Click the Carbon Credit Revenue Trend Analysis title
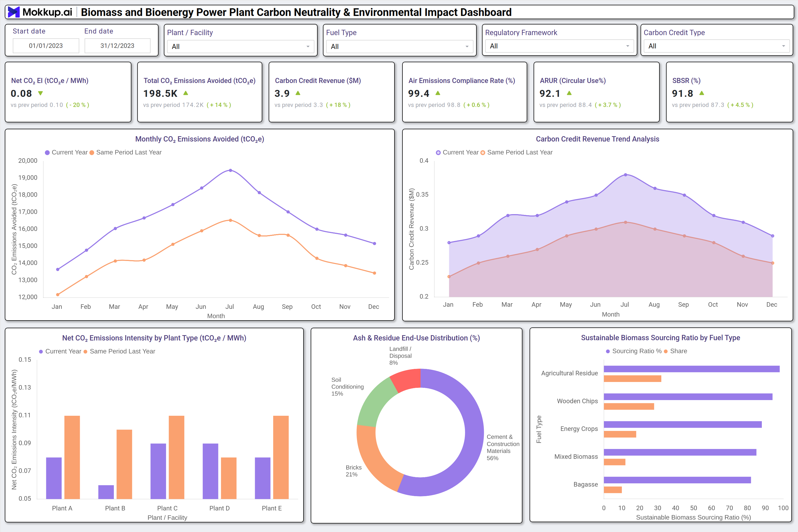798x532 pixels. 597,139
